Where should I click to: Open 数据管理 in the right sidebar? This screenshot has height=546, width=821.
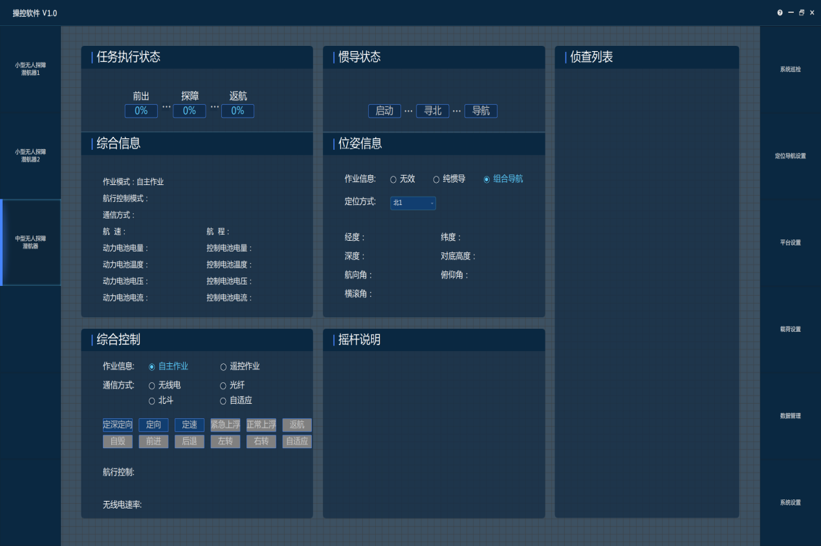coord(790,416)
